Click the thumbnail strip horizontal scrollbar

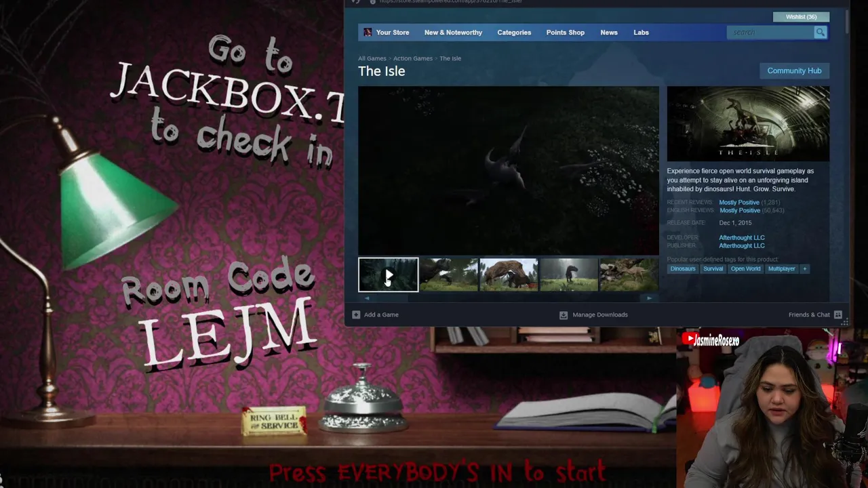coord(509,298)
